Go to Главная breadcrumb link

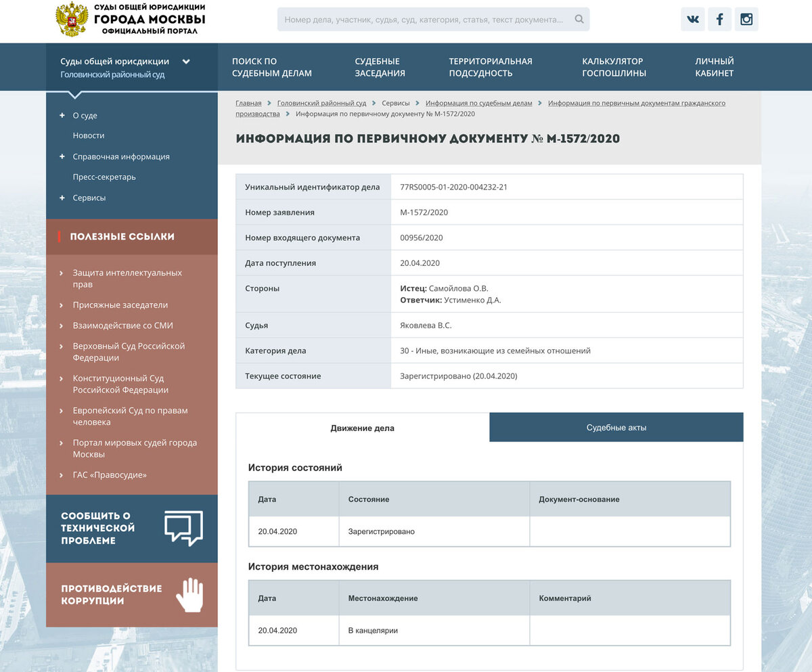pos(248,104)
